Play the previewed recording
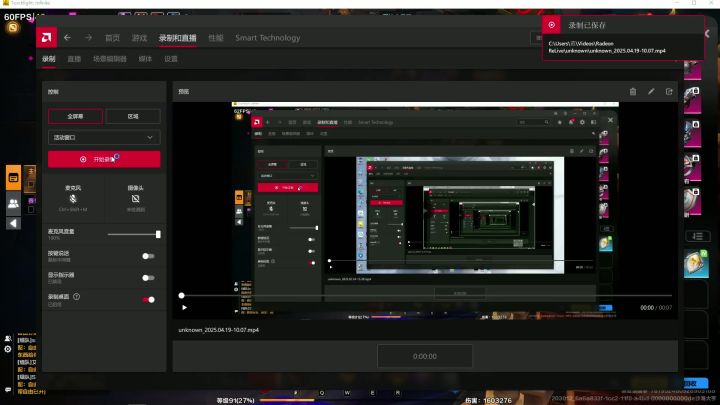This screenshot has width=720, height=405. [x=184, y=308]
